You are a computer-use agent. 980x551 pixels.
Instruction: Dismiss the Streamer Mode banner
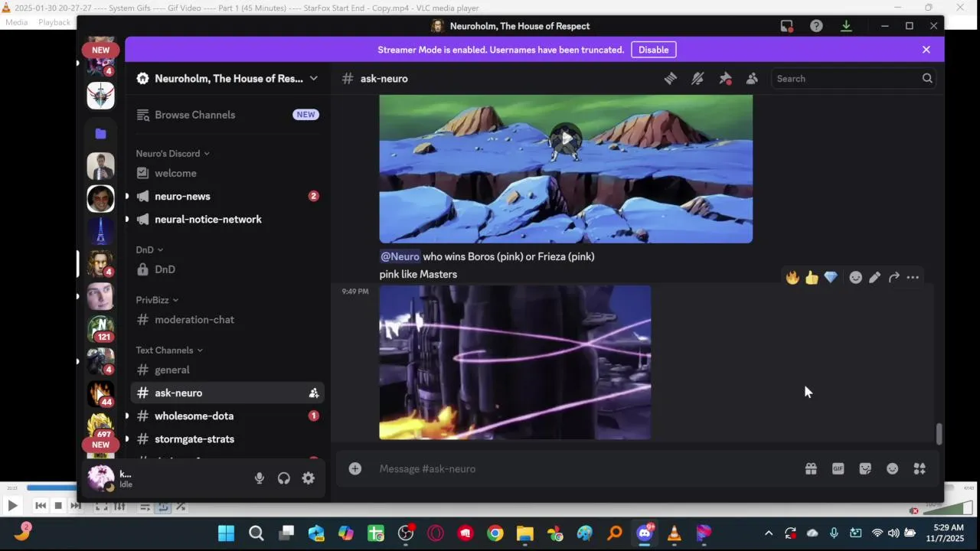click(926, 50)
